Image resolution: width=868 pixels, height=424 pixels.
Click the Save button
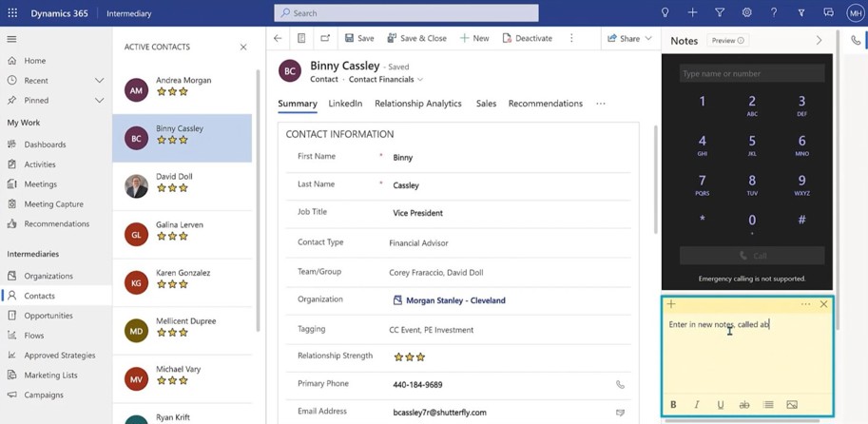pos(359,38)
